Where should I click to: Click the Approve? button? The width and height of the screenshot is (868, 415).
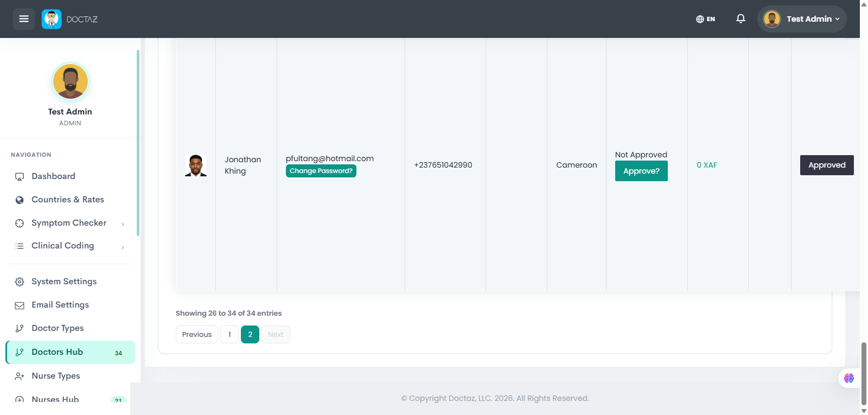(x=641, y=171)
